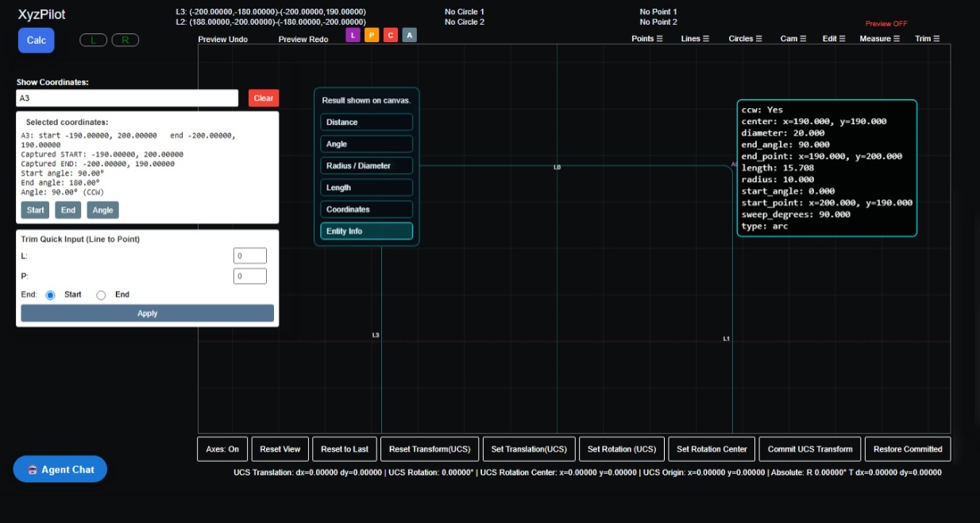The image size is (980, 523).
Task: Open the Lines menu
Action: 695,38
